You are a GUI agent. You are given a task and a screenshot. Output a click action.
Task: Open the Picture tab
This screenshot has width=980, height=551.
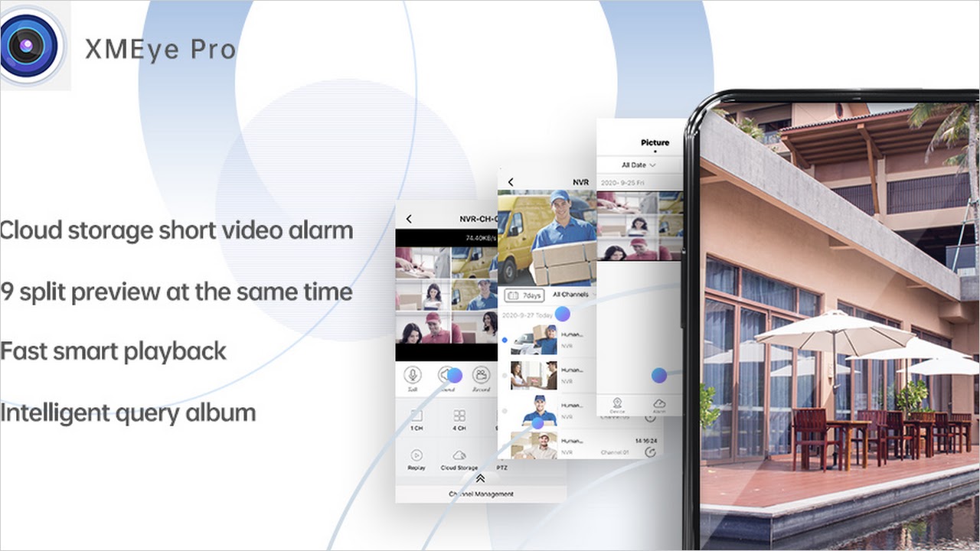point(655,142)
